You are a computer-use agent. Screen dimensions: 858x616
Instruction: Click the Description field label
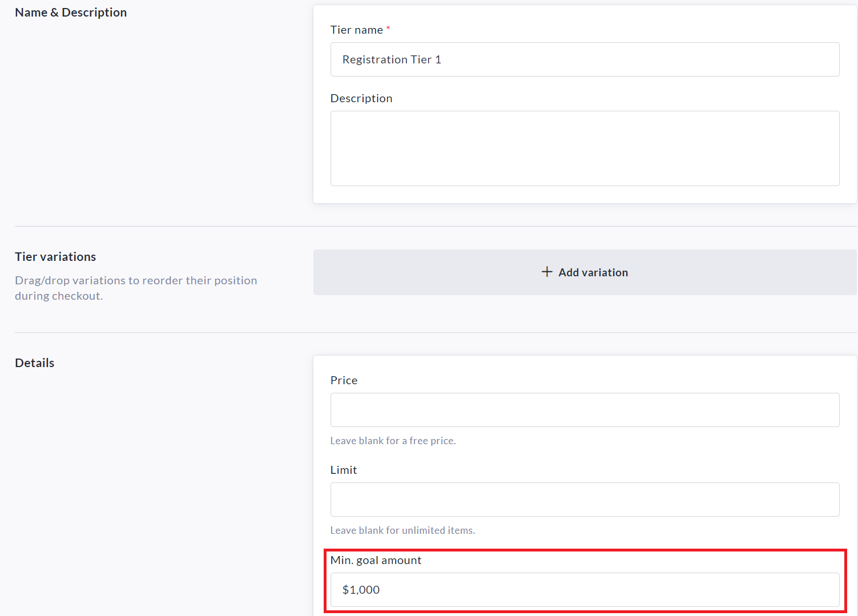click(361, 98)
